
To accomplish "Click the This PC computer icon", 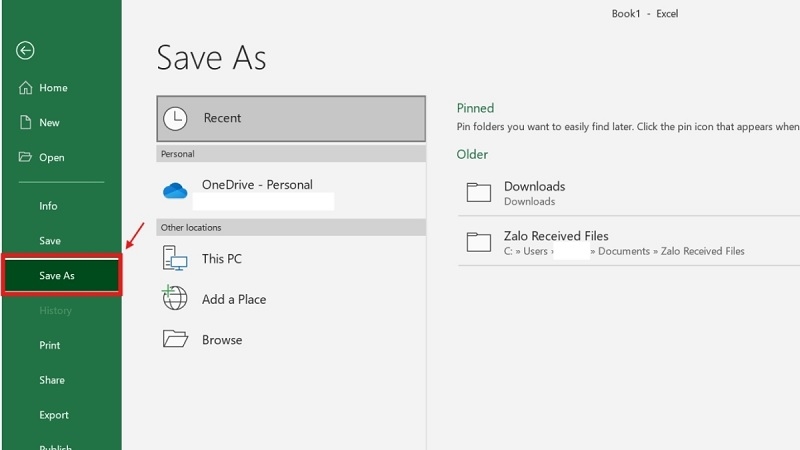I will (x=175, y=258).
